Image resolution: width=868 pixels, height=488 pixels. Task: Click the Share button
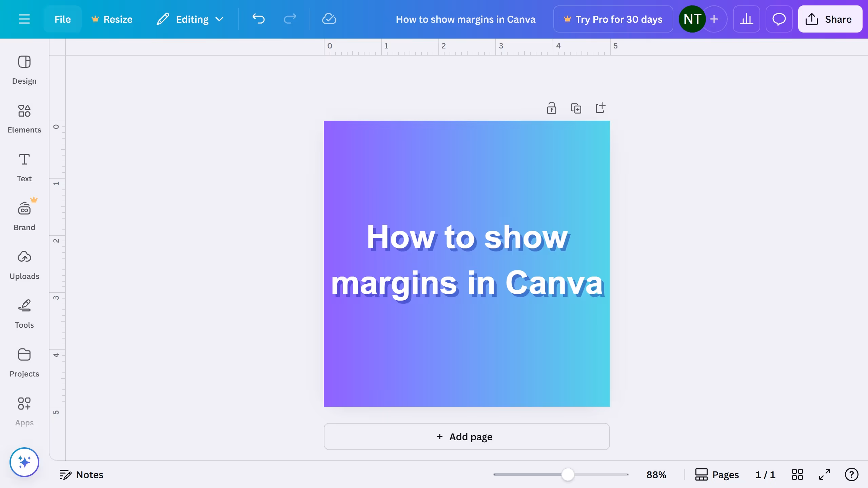830,19
